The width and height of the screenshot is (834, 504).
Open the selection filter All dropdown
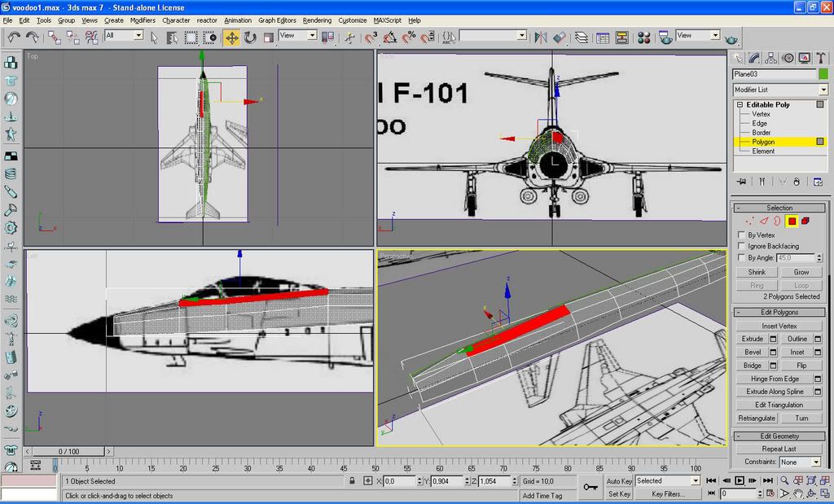point(124,35)
